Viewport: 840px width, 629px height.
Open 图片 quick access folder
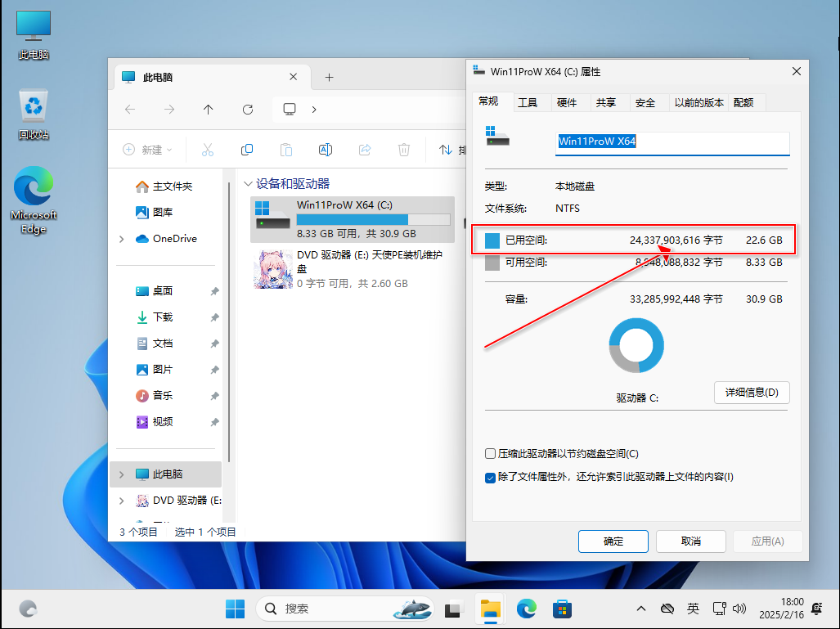155,370
